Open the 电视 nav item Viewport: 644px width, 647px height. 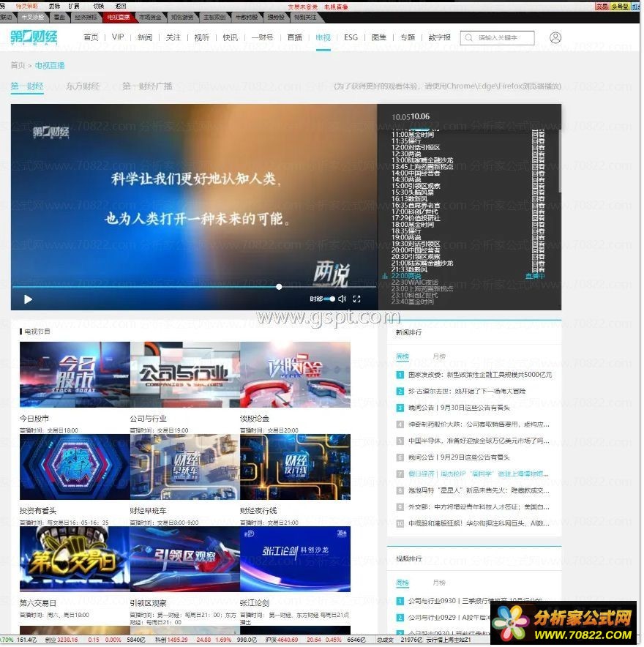pos(323,37)
